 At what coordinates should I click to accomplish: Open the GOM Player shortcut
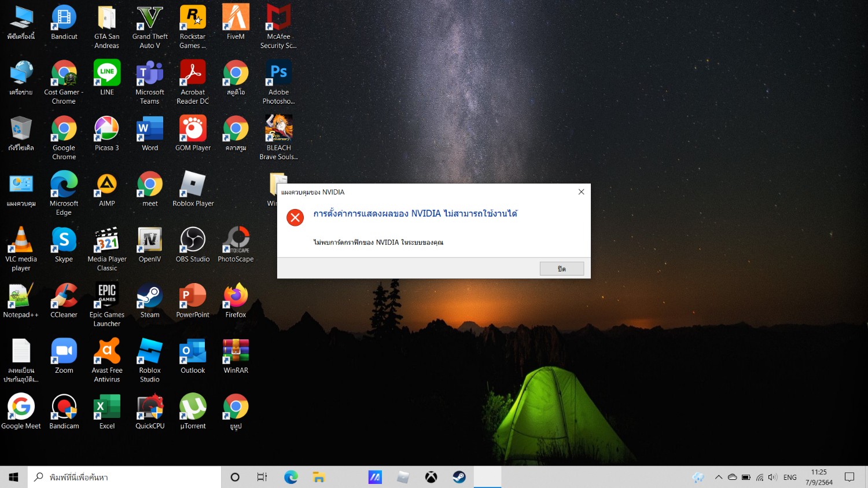(x=193, y=134)
